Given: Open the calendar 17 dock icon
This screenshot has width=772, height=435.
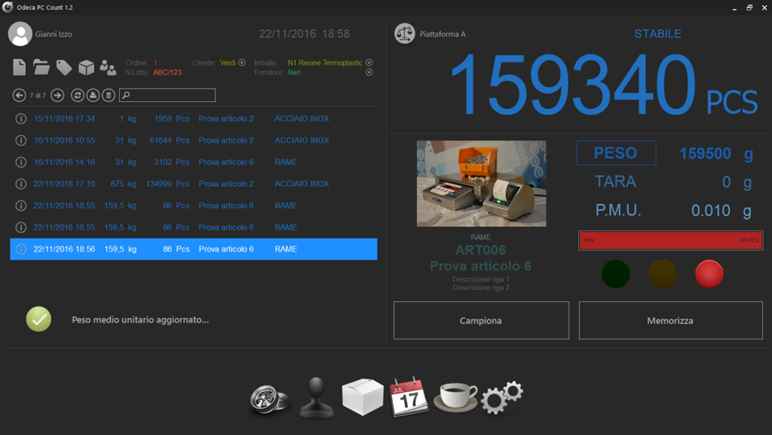Looking at the screenshot, I should [409, 398].
